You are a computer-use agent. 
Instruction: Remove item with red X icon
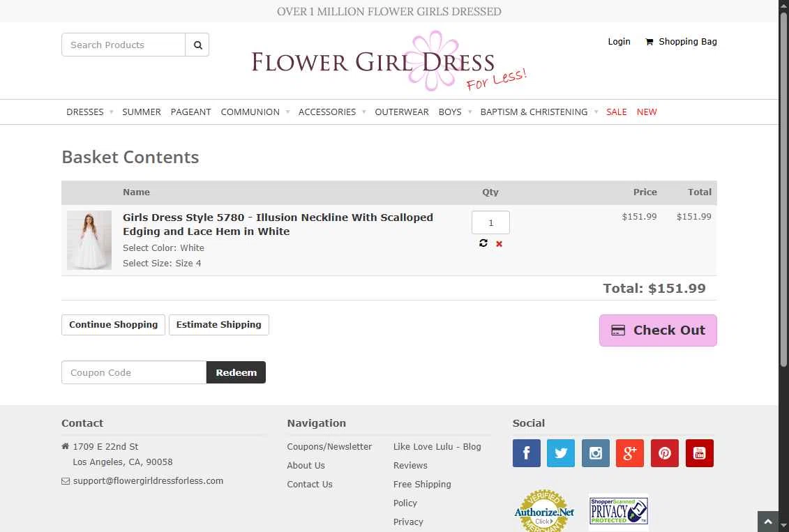click(x=499, y=244)
